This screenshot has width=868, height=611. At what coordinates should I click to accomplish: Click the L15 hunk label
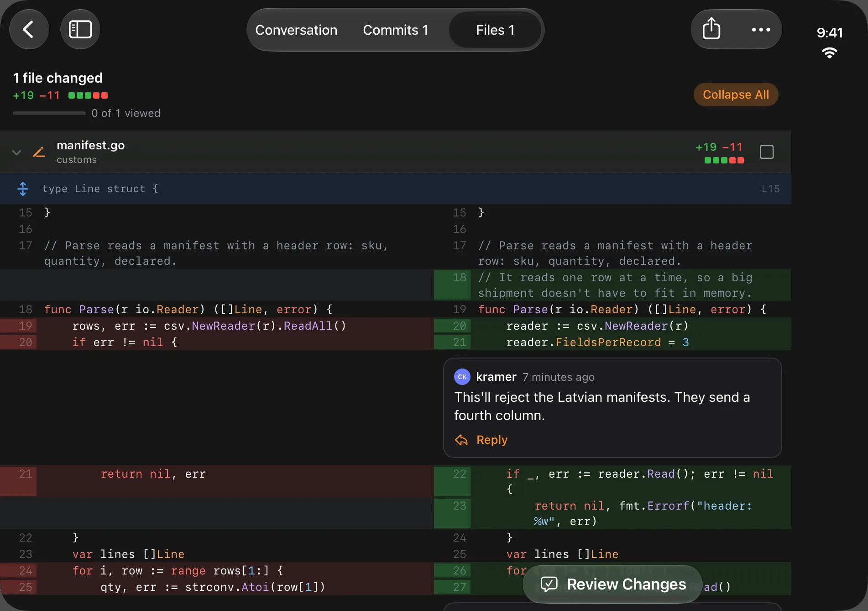[x=770, y=189]
